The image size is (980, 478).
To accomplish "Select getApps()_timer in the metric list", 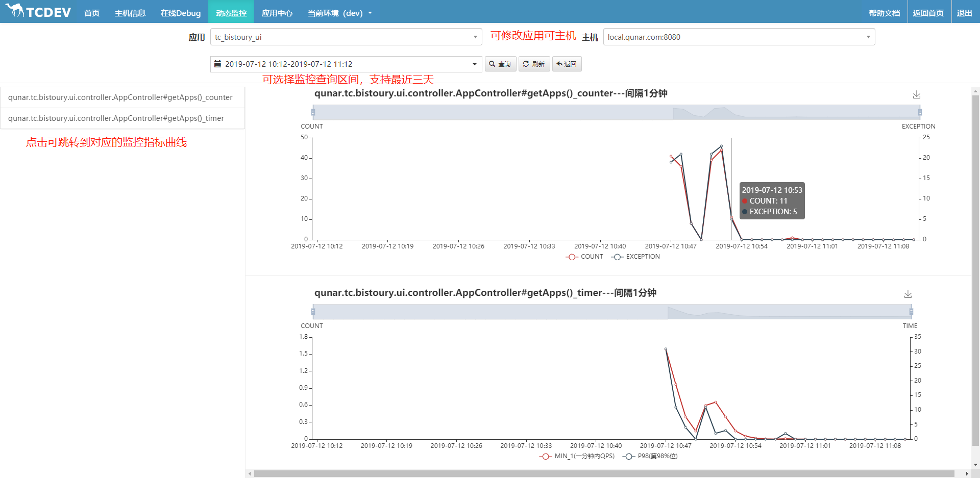I will (122, 118).
